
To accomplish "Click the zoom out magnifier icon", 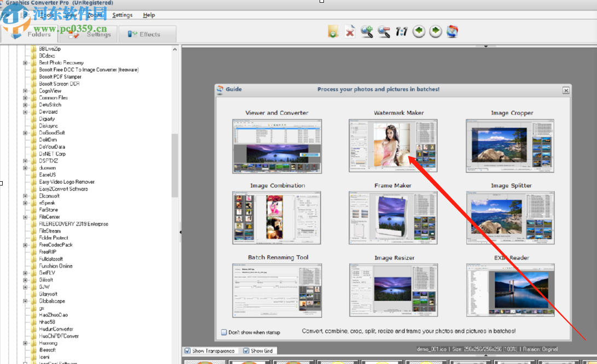I will pos(384,32).
